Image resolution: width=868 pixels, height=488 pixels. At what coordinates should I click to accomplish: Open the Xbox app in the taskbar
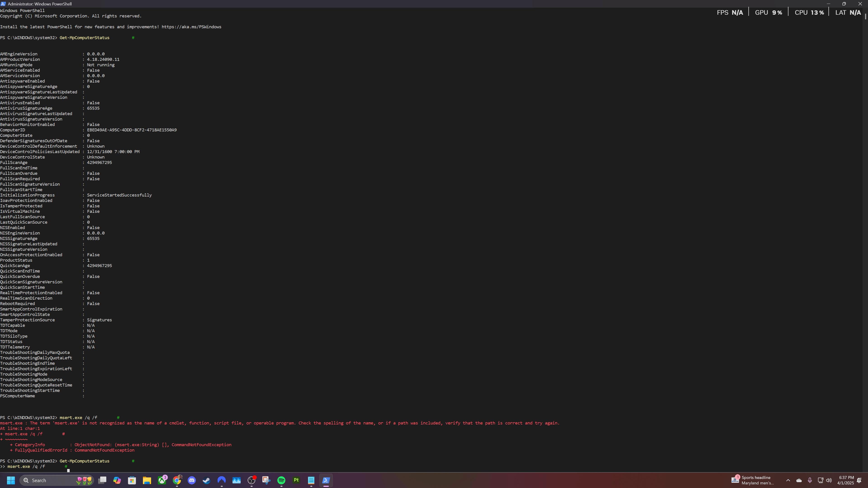162,480
